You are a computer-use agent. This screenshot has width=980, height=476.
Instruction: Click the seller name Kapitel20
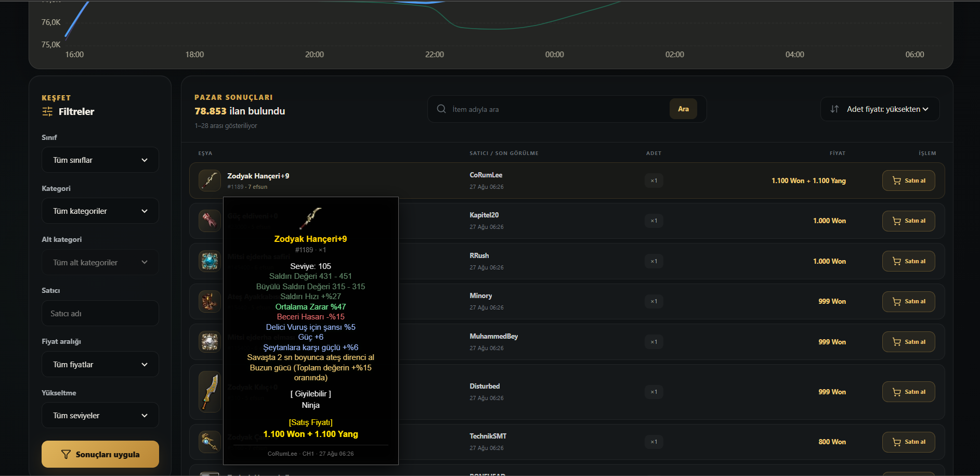(x=484, y=215)
